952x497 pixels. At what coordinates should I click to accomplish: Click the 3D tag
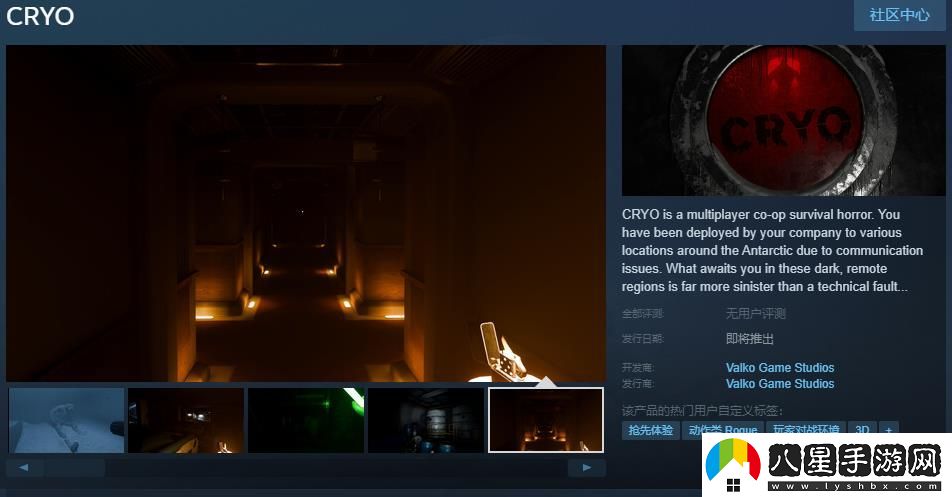click(861, 430)
